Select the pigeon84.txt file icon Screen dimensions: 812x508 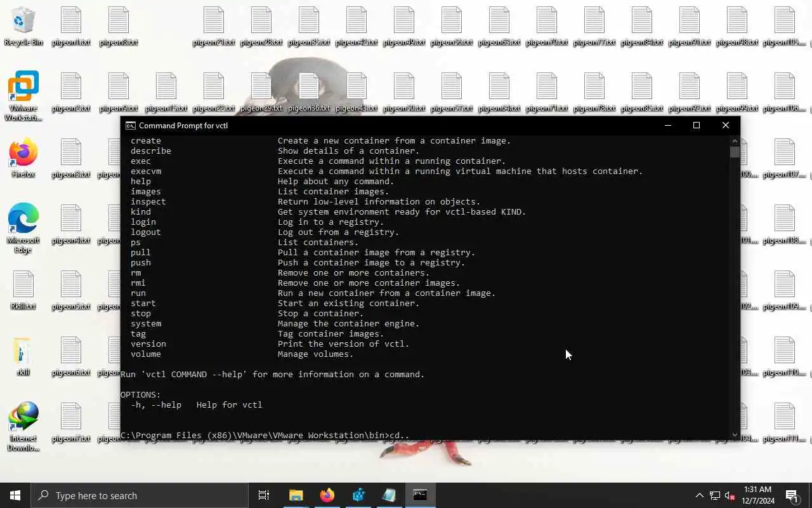[x=642, y=27]
